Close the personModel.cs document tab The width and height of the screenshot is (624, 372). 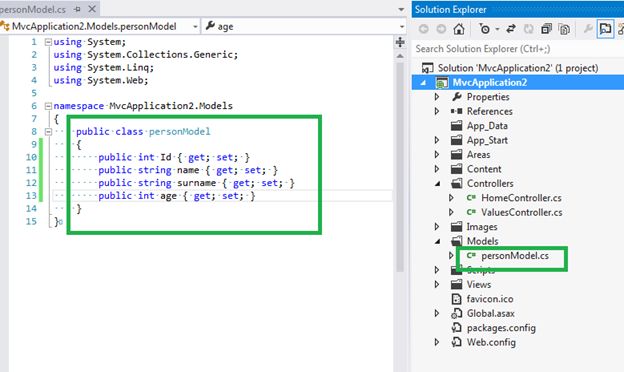[x=92, y=9]
